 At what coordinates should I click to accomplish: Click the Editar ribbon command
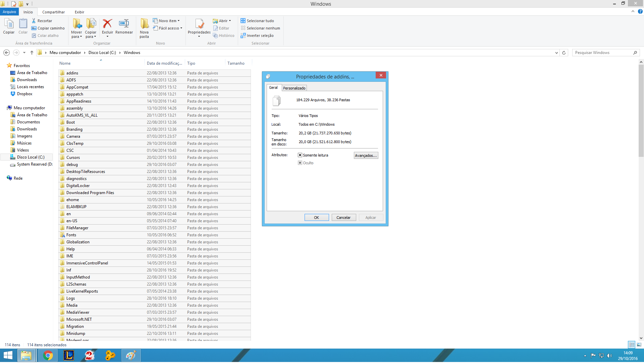(221, 28)
